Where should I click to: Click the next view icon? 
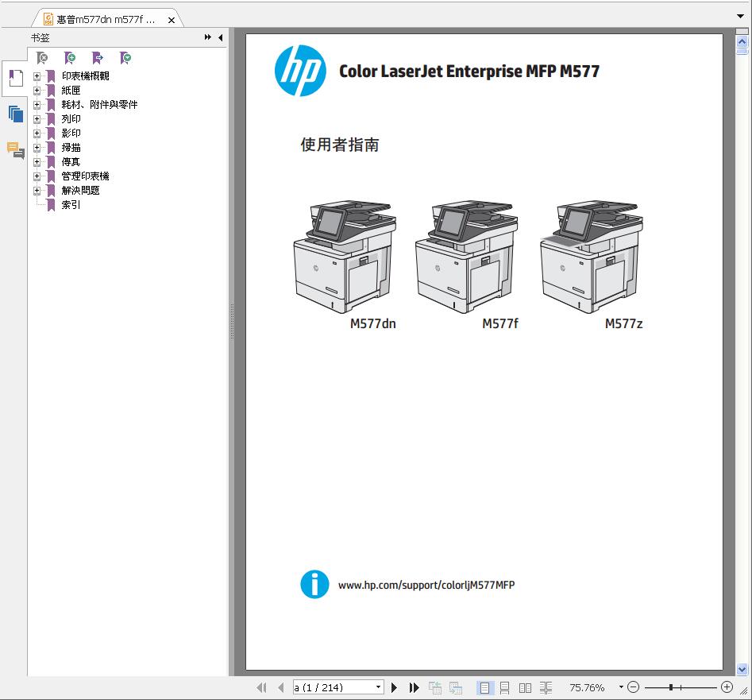[456, 688]
